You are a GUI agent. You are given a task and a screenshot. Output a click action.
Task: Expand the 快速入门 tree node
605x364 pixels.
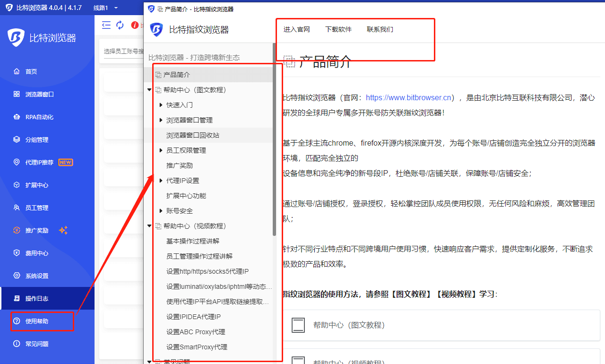(161, 105)
